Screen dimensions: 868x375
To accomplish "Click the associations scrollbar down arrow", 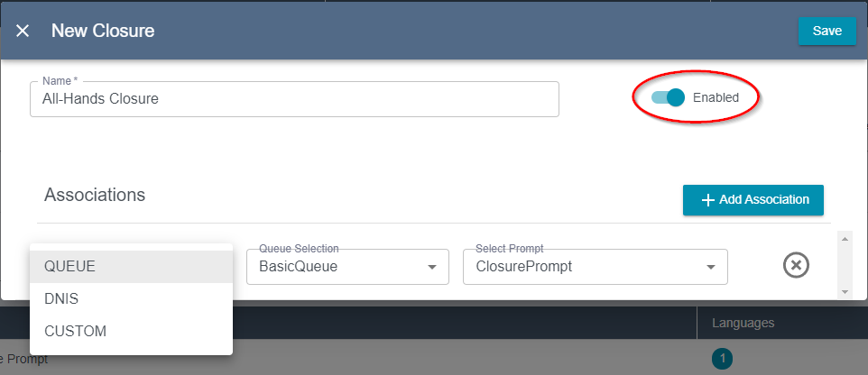I will [845, 291].
